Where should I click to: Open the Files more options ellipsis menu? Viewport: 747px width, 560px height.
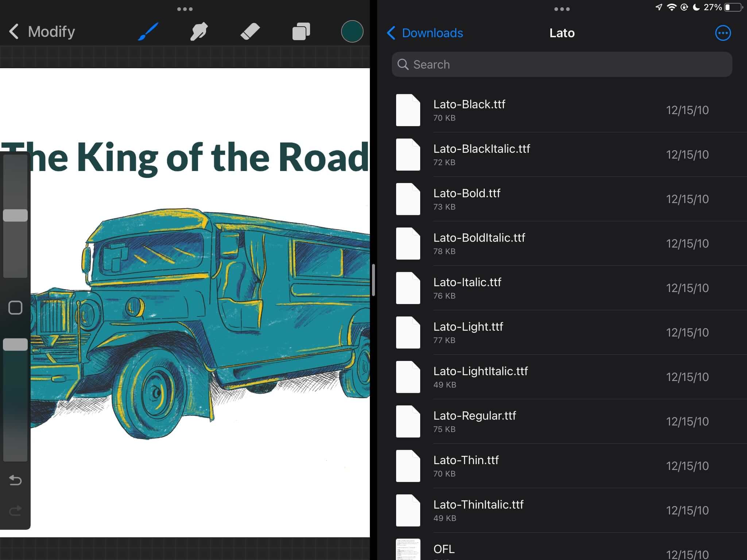tap(723, 33)
